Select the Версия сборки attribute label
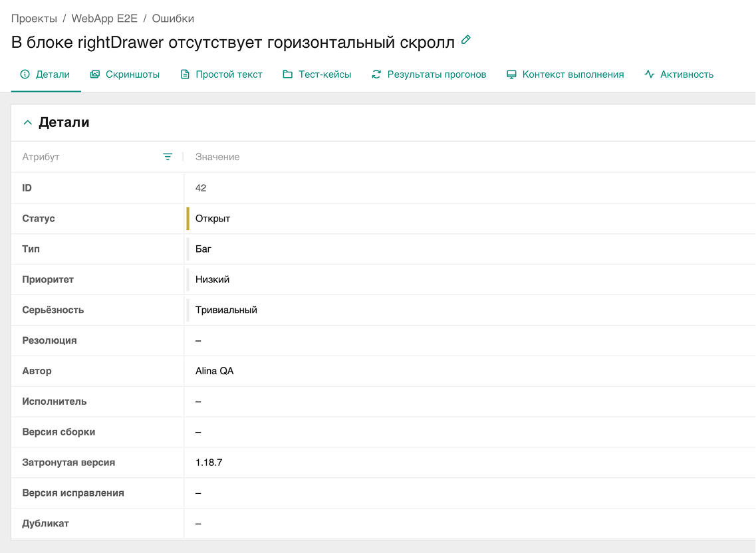Image resolution: width=756 pixels, height=553 pixels. point(59,432)
